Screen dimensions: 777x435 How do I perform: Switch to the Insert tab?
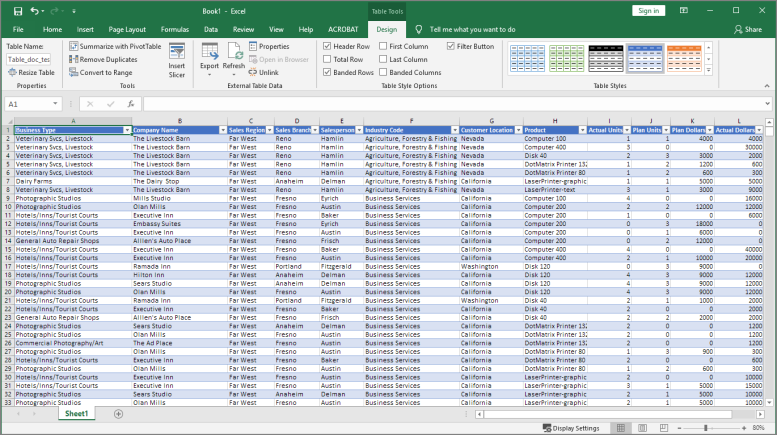(x=85, y=29)
